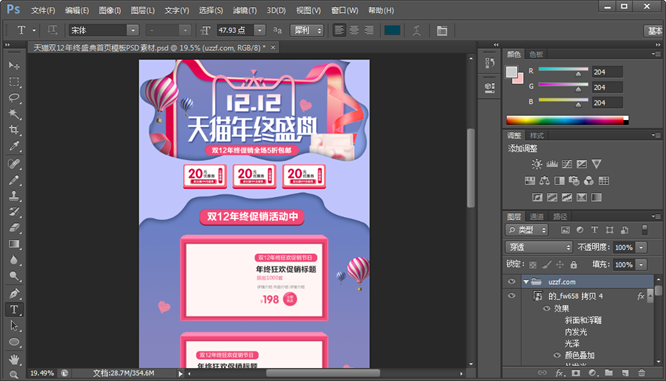
Task: Left align text
Action: (x=339, y=30)
